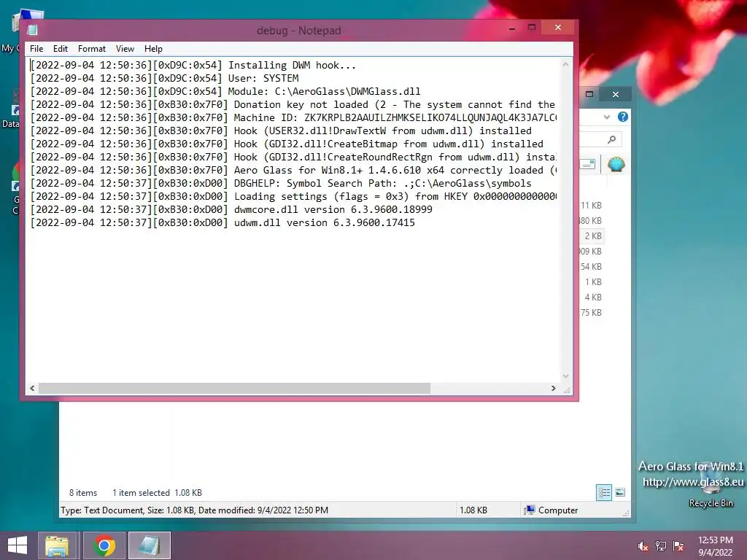The height and width of the screenshot is (560, 747).
Task: Select the 54 KB file row in Explorer
Action: (591, 267)
